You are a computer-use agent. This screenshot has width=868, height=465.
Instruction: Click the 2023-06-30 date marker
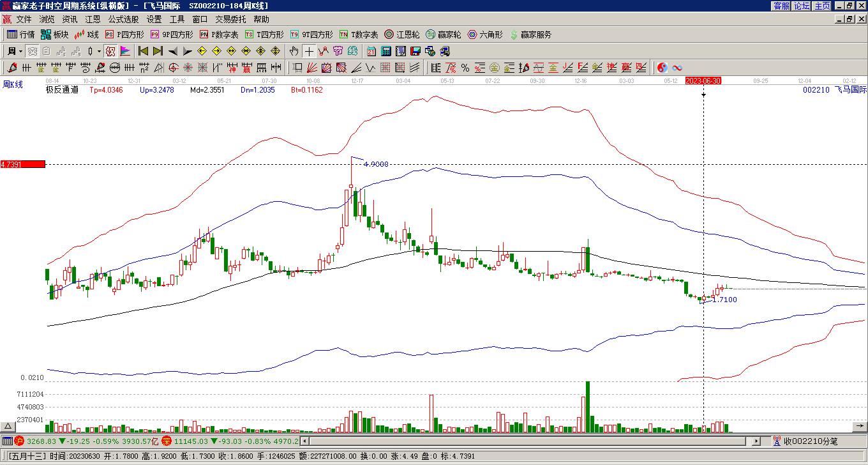coord(703,80)
